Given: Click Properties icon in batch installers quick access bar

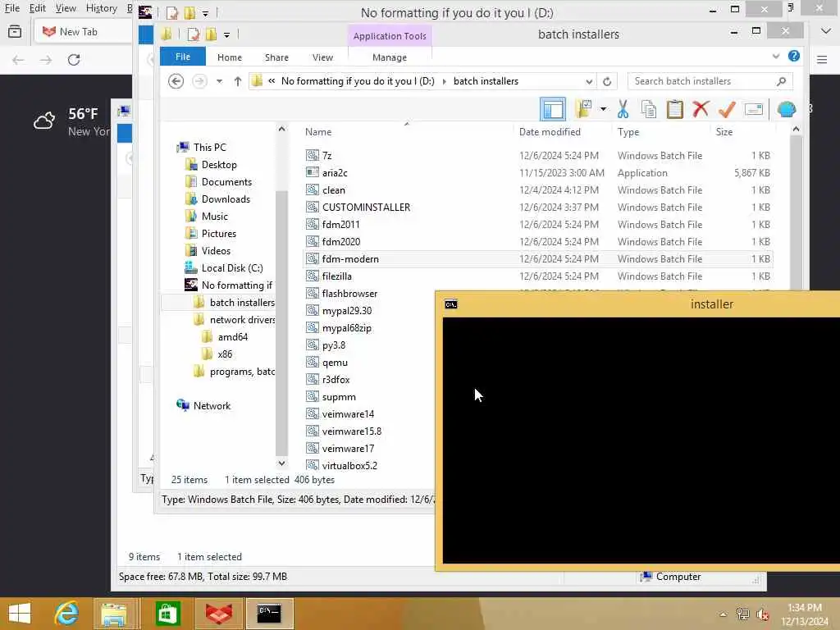Looking at the screenshot, I should coord(194,34).
